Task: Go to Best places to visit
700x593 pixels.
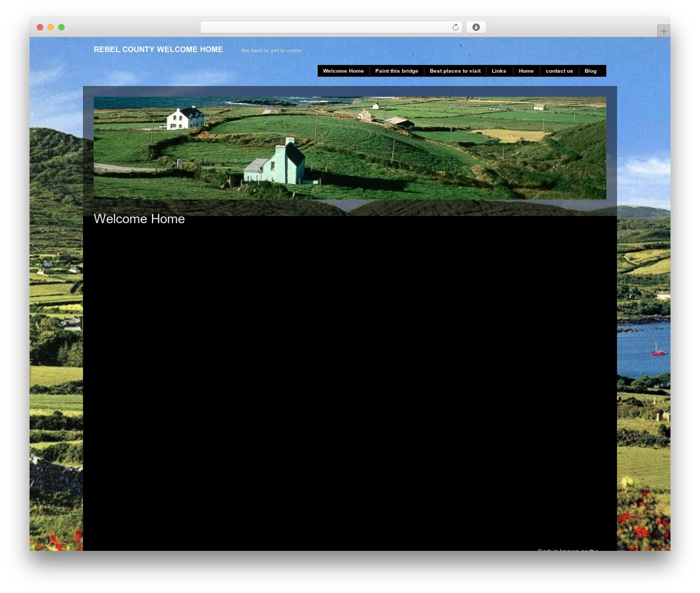Action: pos(455,71)
